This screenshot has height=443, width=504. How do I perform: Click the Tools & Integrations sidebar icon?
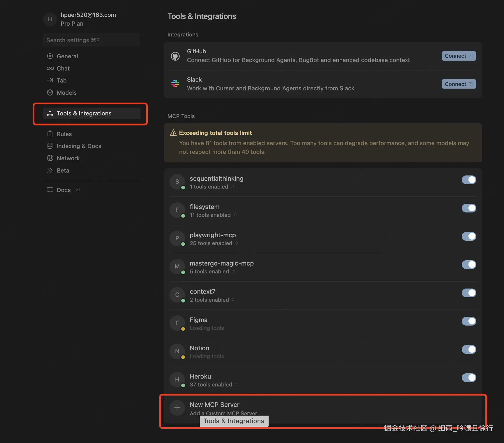[x=50, y=113]
